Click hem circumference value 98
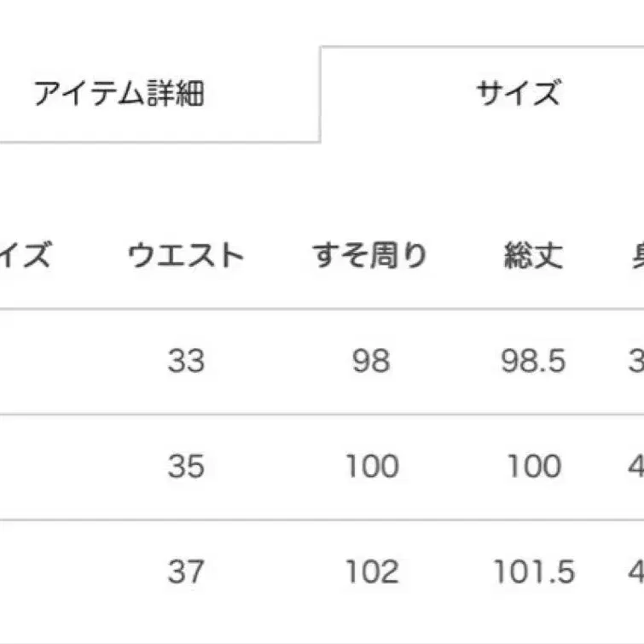The image size is (644, 644). 371,361
